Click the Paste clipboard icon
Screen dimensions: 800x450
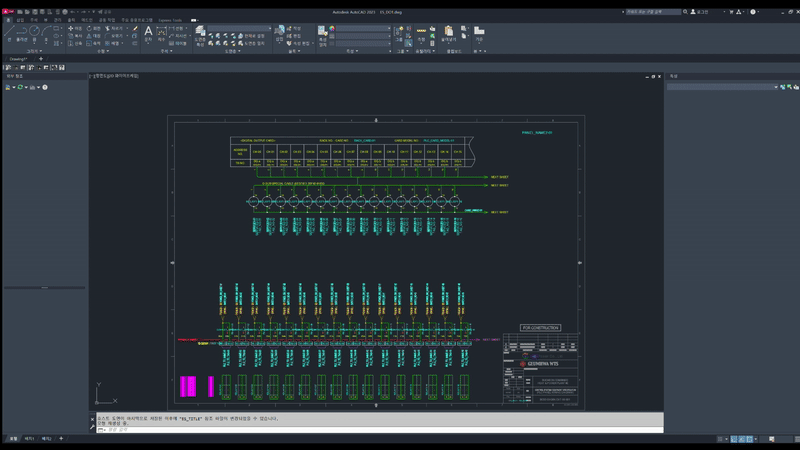click(x=448, y=31)
